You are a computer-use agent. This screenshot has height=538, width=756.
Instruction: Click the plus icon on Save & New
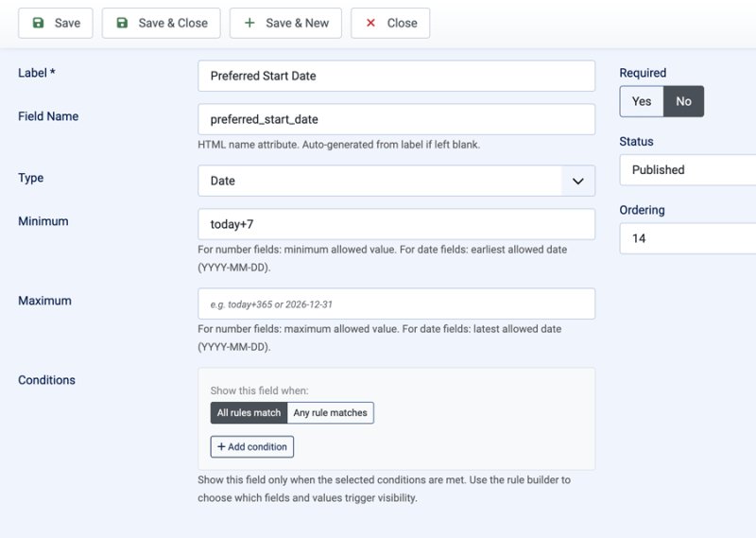[x=249, y=23]
